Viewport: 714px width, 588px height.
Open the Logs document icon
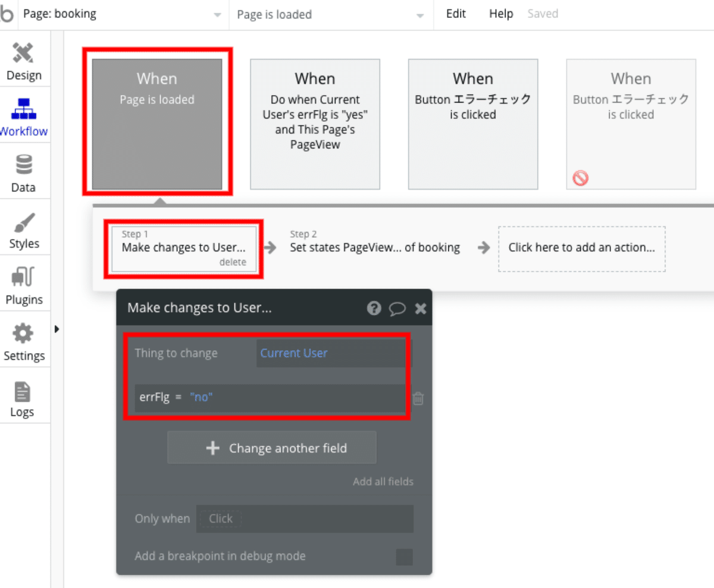tap(23, 391)
